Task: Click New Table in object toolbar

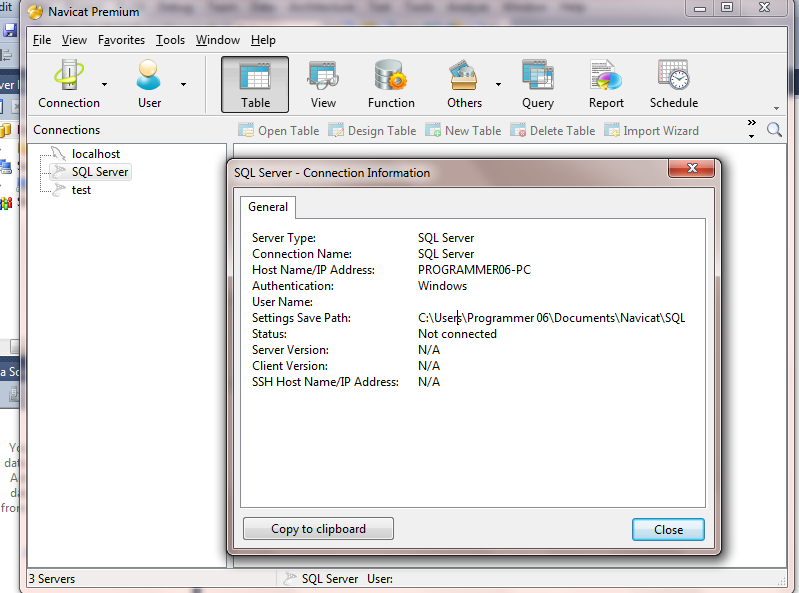Action: pos(463,130)
